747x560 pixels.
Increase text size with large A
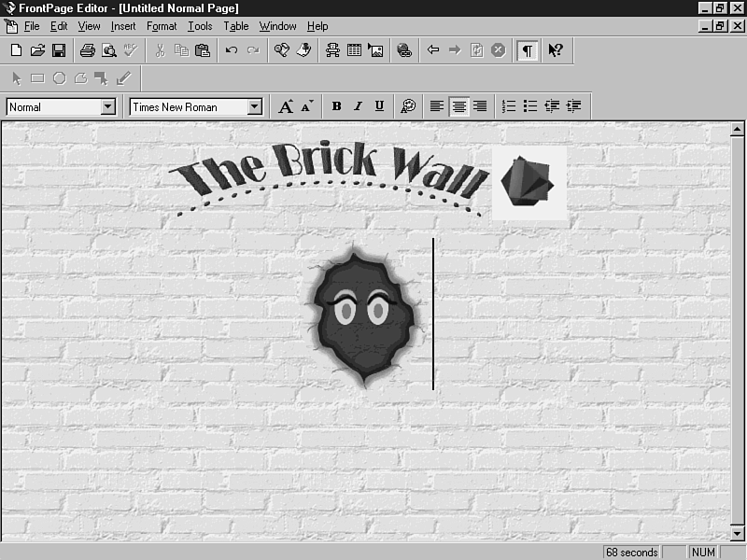286,106
